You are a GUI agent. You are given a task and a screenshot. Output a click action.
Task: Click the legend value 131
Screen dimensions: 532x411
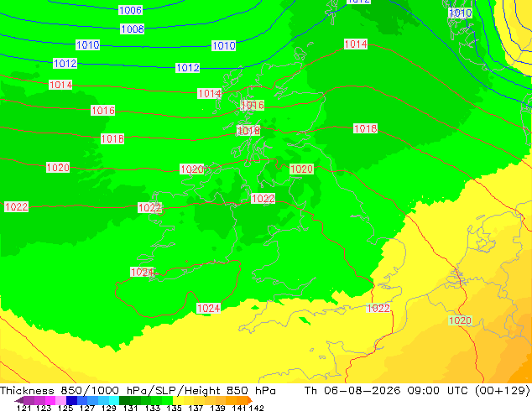[x=130, y=408]
